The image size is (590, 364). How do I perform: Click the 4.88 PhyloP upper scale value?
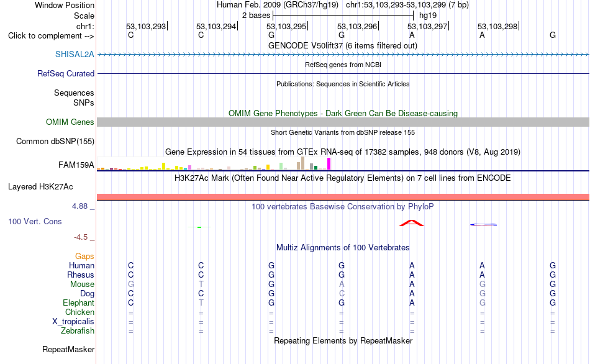(x=79, y=206)
